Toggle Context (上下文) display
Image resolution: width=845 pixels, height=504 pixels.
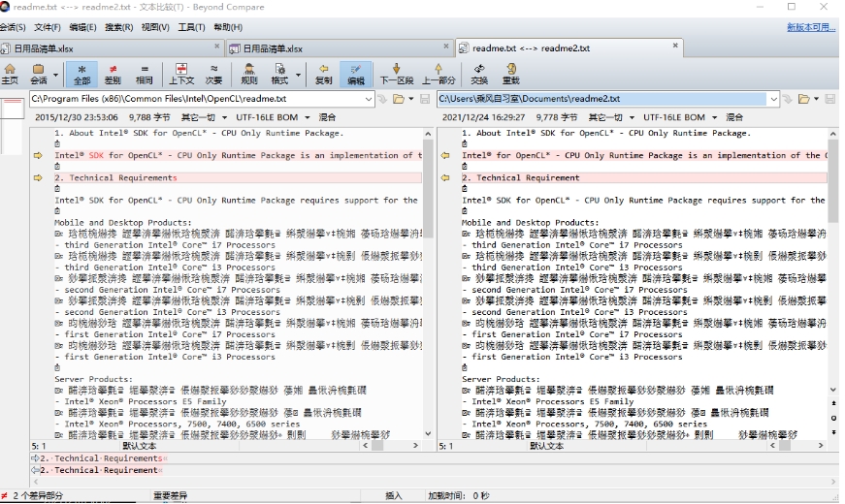pyautogui.click(x=181, y=74)
